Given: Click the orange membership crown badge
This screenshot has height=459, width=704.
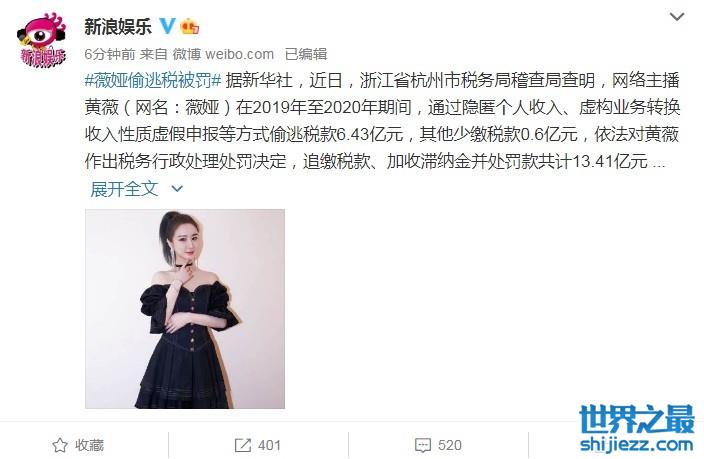Looking at the screenshot, I should pyautogui.click(x=189, y=26).
